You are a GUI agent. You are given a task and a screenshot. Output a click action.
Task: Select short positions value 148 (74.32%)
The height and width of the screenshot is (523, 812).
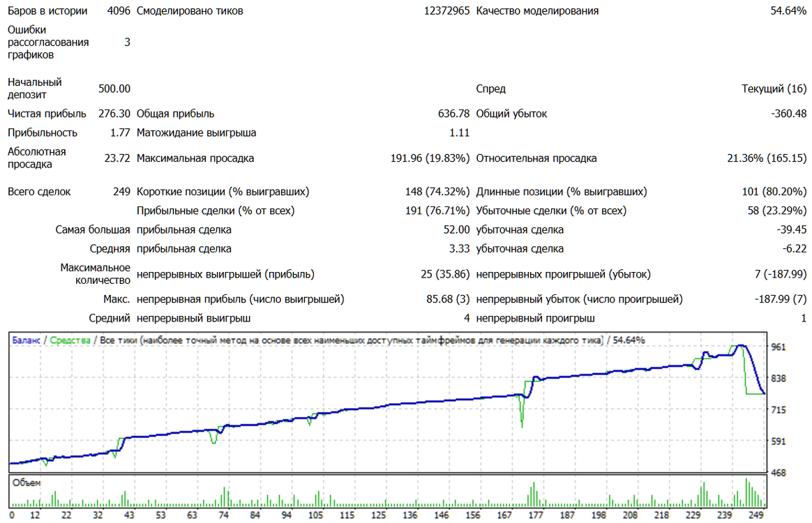(437, 192)
